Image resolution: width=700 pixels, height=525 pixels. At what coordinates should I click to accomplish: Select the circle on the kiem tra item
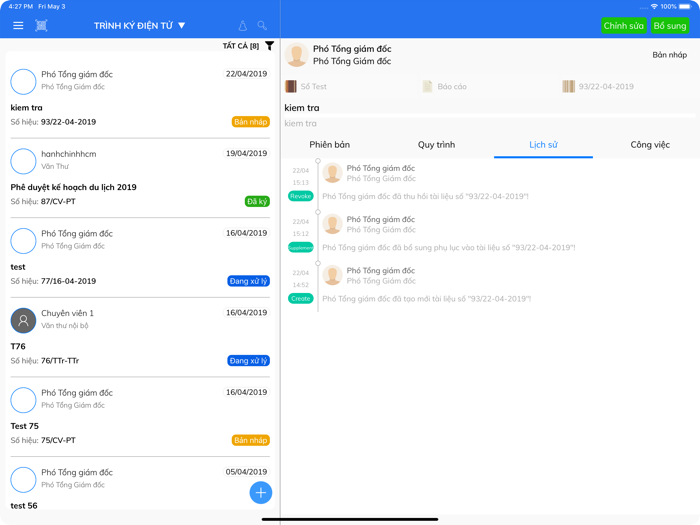tap(23, 81)
